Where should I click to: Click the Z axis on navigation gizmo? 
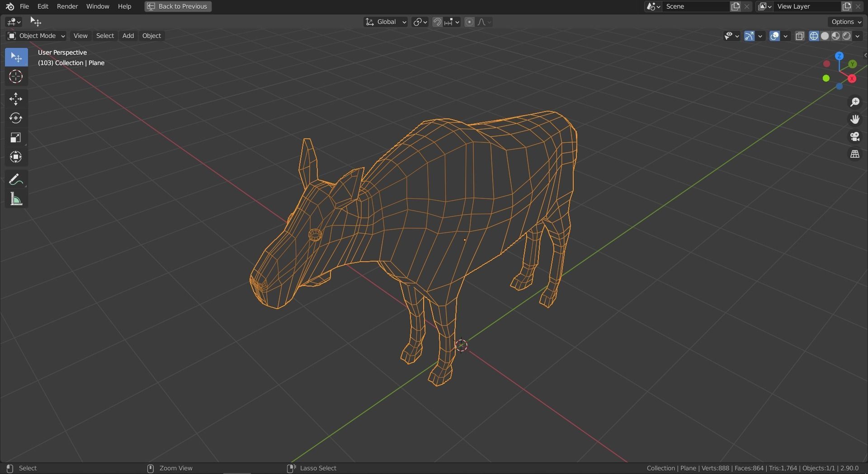point(839,56)
